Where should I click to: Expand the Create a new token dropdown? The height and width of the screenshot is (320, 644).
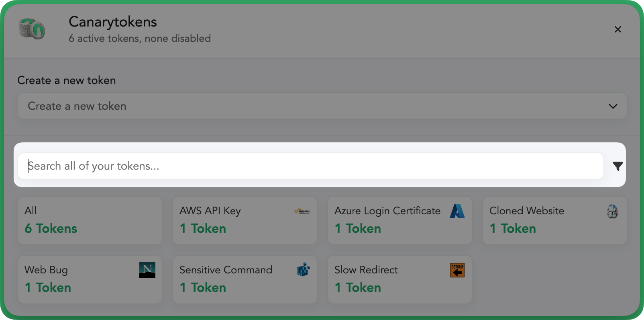(322, 106)
